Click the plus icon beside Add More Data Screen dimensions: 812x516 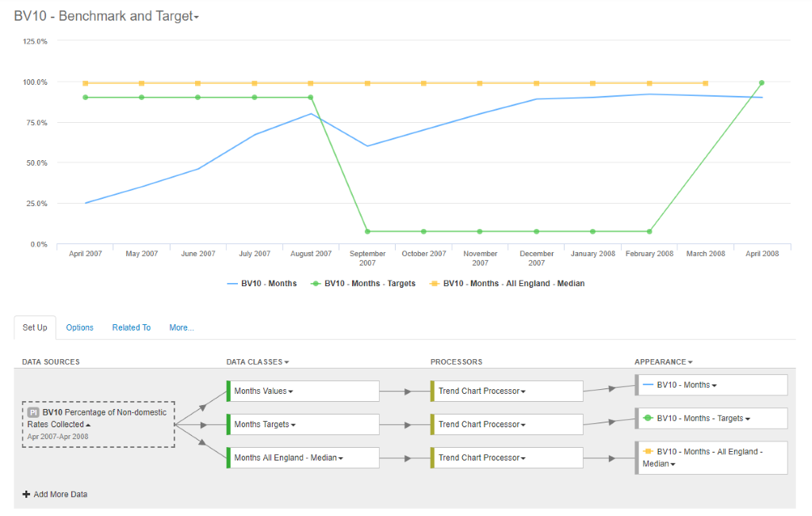[x=26, y=495]
